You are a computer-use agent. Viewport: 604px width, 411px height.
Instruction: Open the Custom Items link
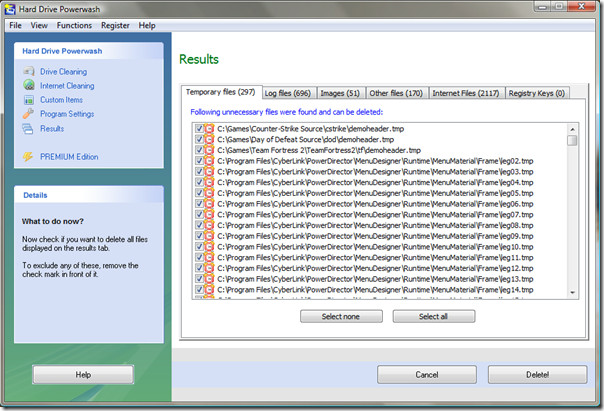61,100
